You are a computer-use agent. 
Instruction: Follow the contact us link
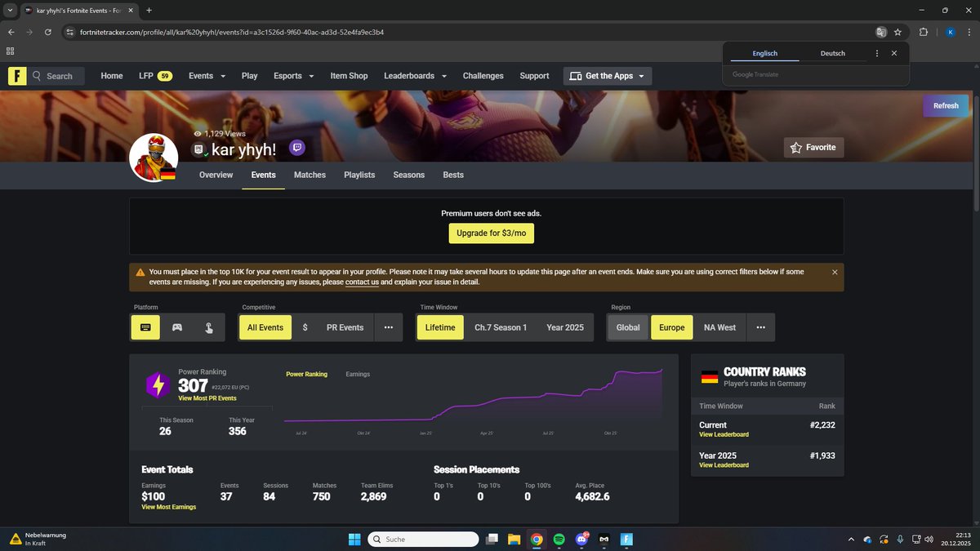tap(362, 282)
